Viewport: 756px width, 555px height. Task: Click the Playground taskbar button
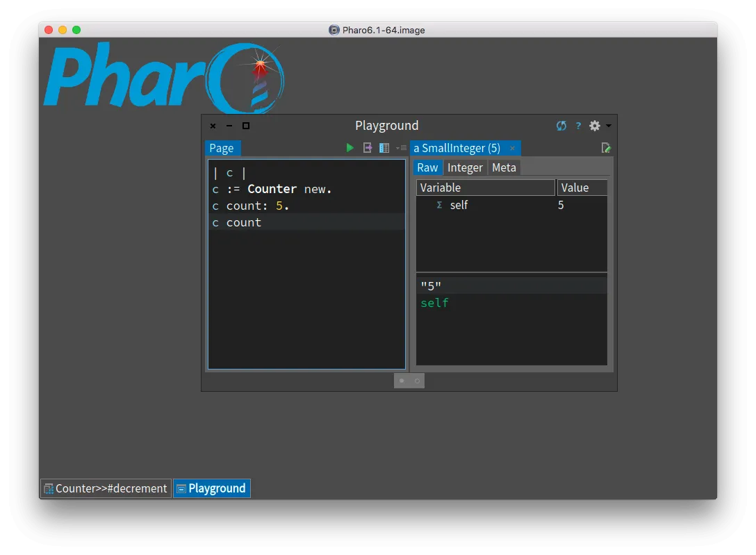(212, 488)
